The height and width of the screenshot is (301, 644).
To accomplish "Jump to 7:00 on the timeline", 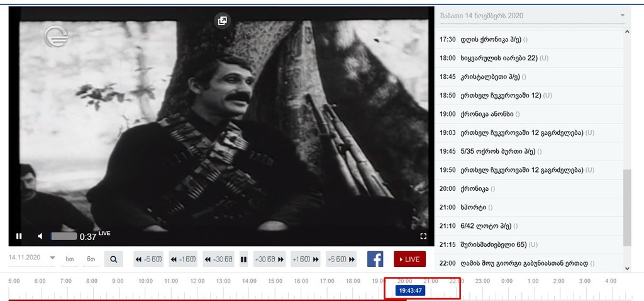I will coord(65,281).
